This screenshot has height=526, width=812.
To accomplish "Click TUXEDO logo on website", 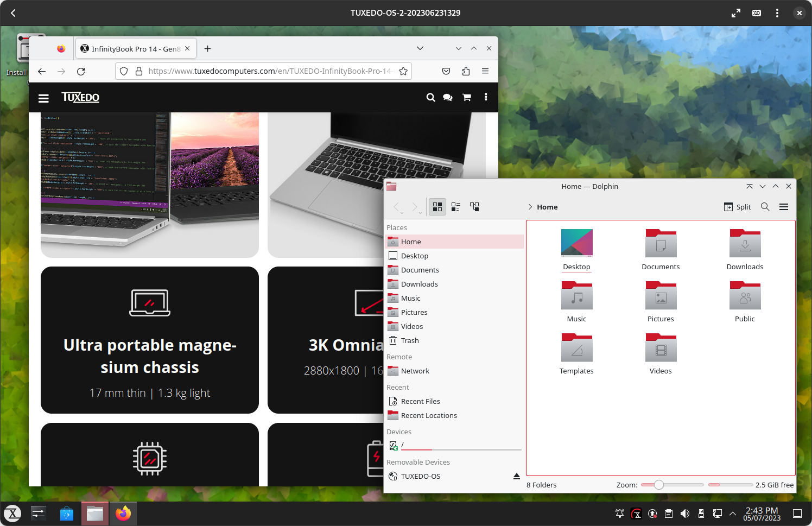I will tap(80, 97).
